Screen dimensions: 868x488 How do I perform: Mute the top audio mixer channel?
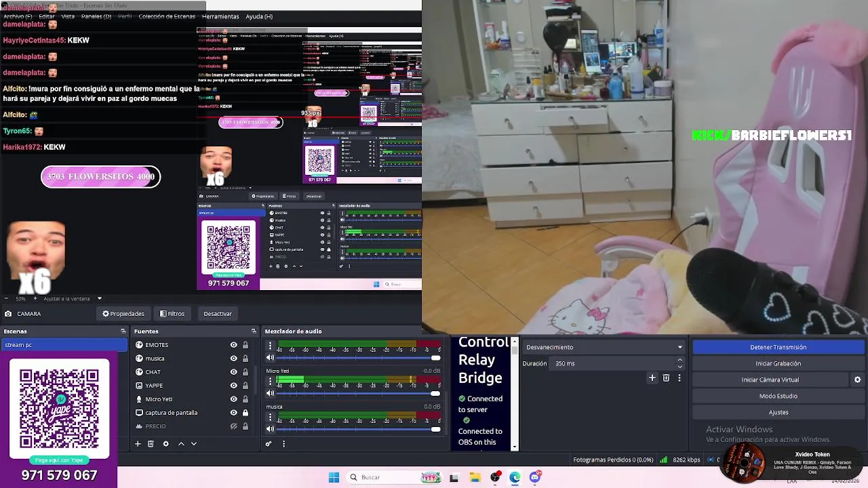coord(270,358)
